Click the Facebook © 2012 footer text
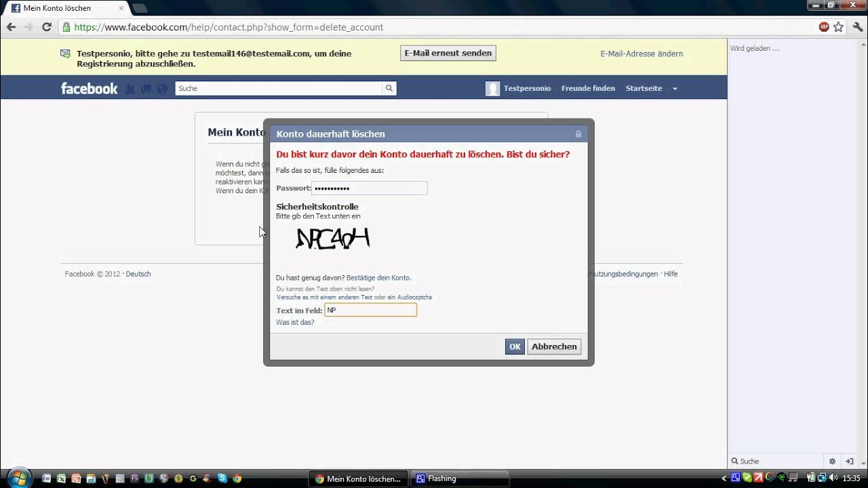Viewport: 868px width, 488px height. pyautogui.click(x=92, y=274)
